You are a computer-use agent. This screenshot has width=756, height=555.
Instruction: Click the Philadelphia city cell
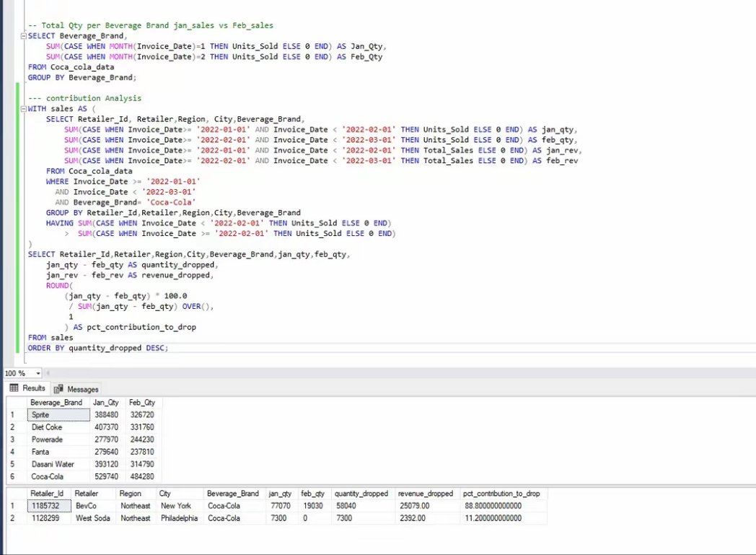(x=180, y=518)
